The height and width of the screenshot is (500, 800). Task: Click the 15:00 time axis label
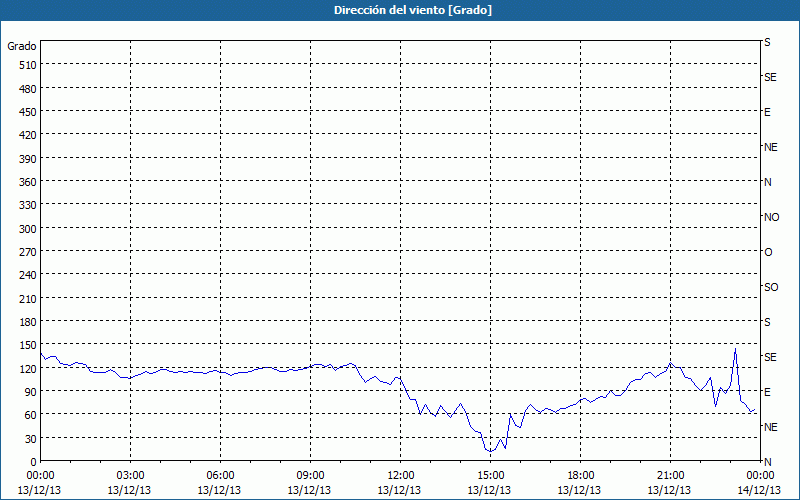(490, 476)
